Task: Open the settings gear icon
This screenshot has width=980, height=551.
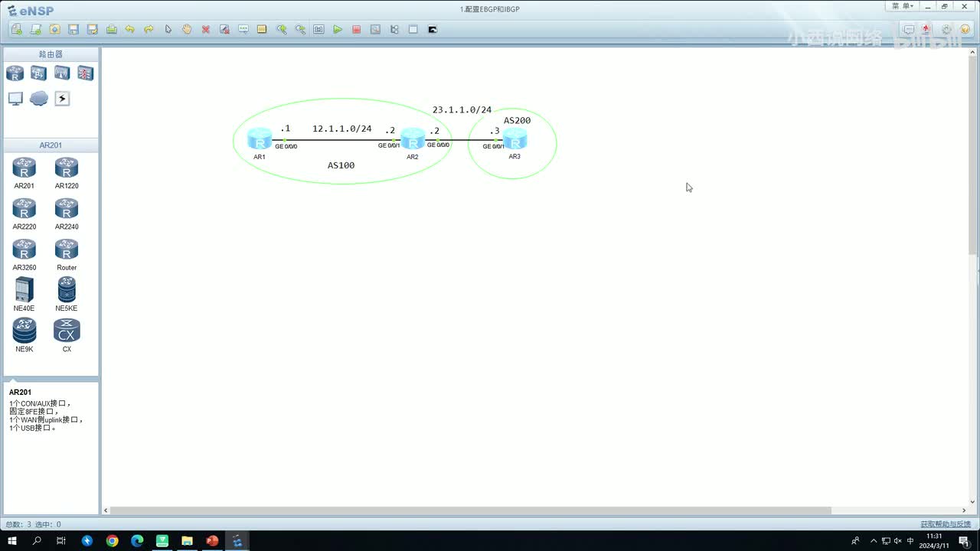Action: tap(946, 30)
